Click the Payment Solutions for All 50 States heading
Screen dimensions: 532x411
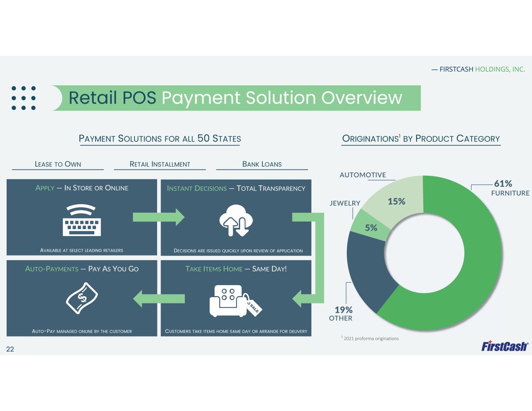160,139
